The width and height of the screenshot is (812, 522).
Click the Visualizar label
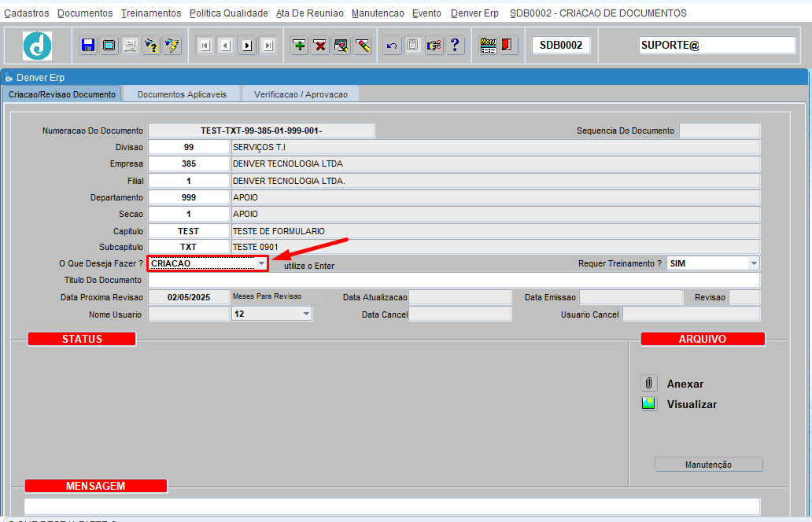point(692,405)
